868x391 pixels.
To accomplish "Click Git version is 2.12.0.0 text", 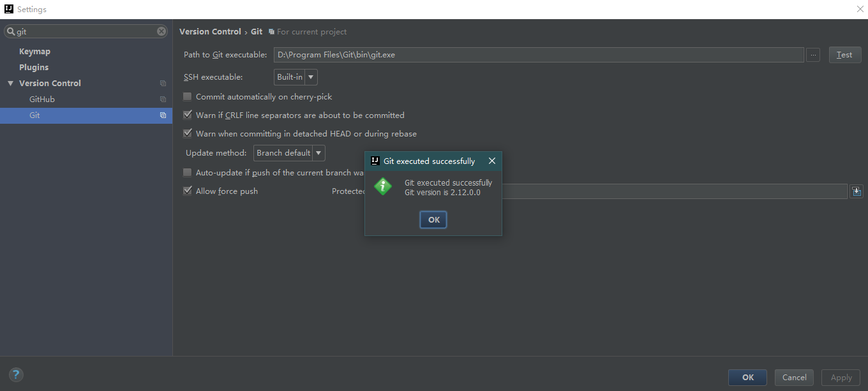I will tap(442, 193).
